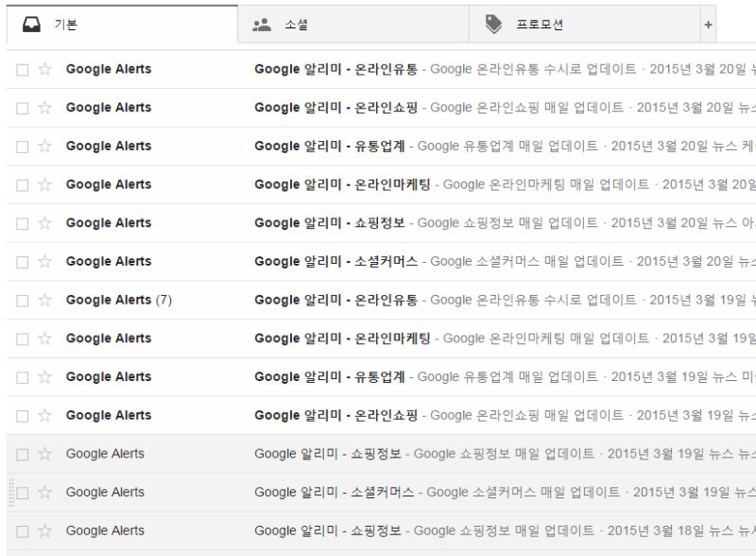Select checkbox for March 20 온라인마케팅 email
This screenshot has width=756, height=556.
pyautogui.click(x=23, y=185)
